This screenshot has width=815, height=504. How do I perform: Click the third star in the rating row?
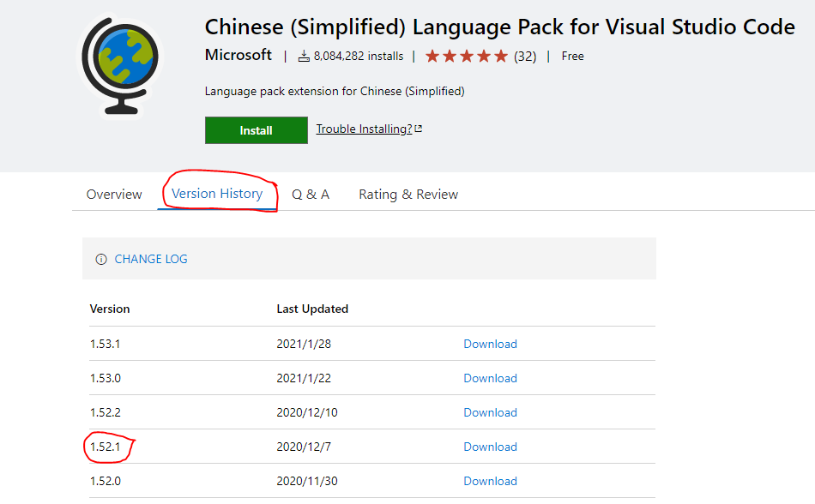(468, 55)
